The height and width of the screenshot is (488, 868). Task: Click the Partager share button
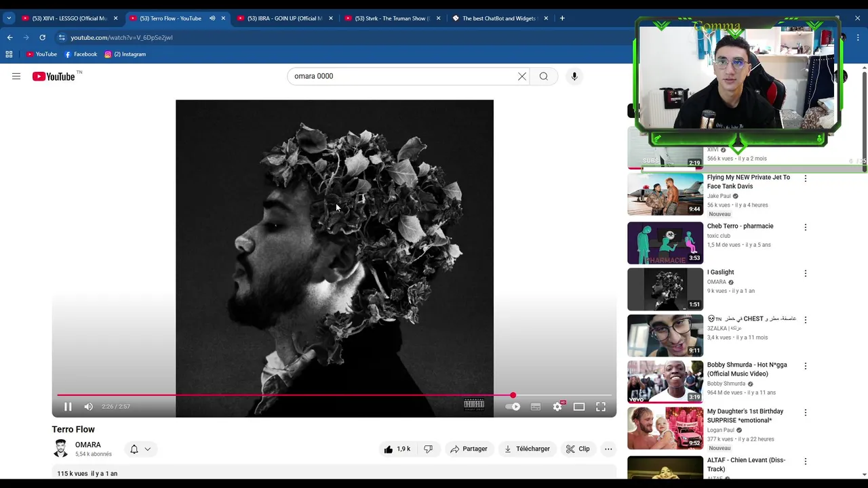click(469, 449)
